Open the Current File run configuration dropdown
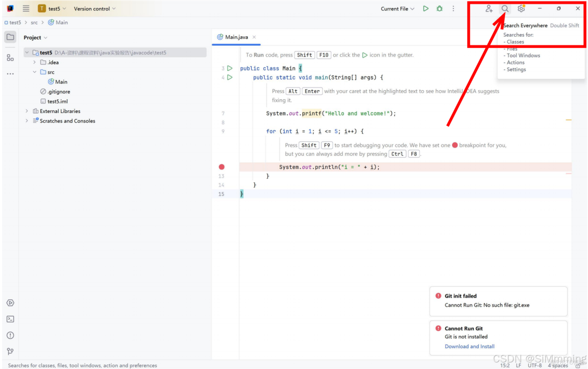The image size is (588, 369). [x=397, y=8]
